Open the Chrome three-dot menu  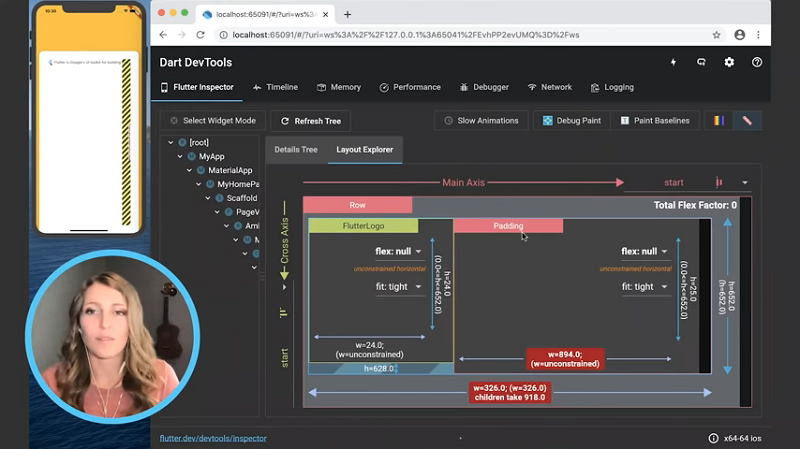pyautogui.click(x=758, y=35)
